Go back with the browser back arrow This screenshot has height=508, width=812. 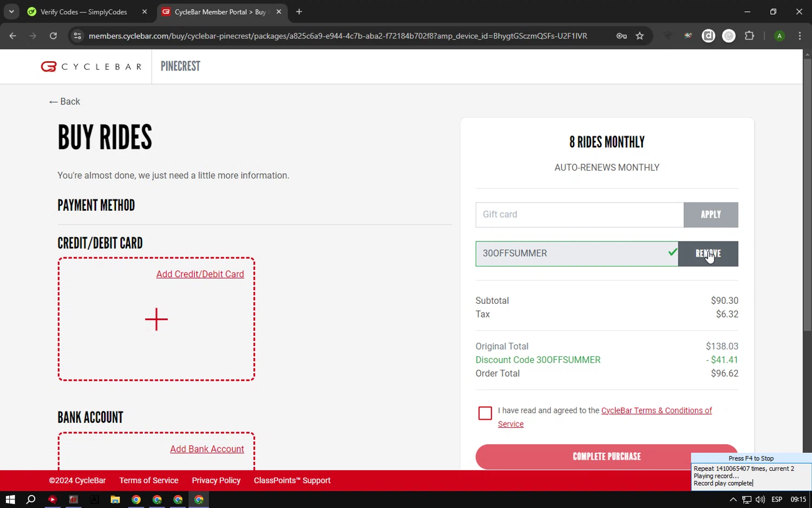coord(13,36)
